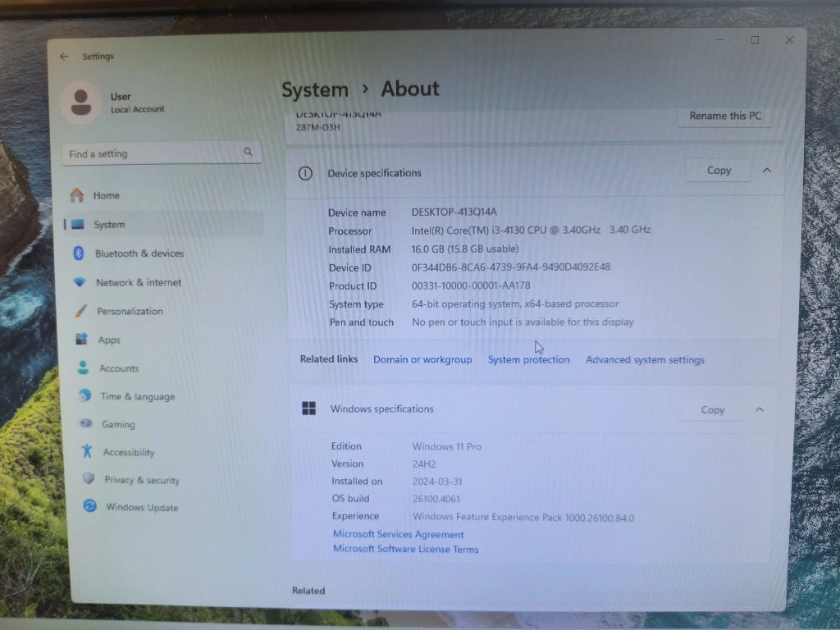This screenshot has width=840, height=630.
Task: Click the Device ID value 0F344DB6
Action: tap(510, 267)
